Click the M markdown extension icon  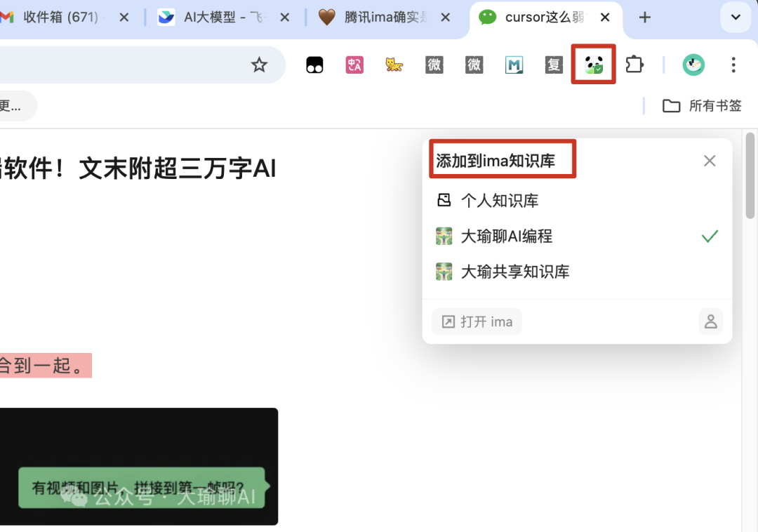(514, 65)
